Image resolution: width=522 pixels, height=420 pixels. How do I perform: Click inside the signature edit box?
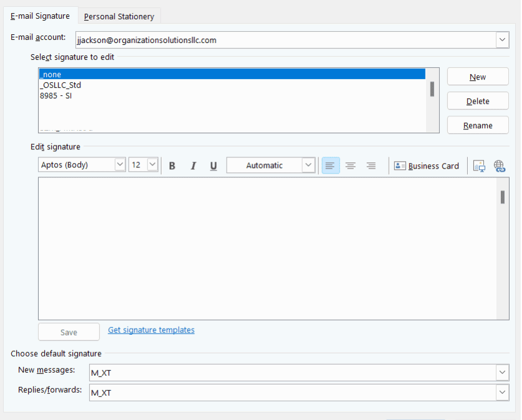pyautogui.click(x=267, y=248)
